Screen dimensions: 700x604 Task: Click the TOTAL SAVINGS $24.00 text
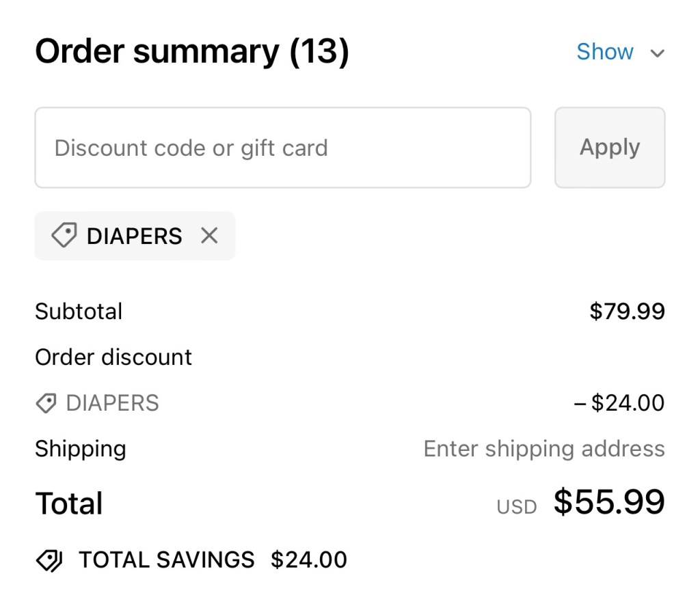pyautogui.click(x=213, y=560)
